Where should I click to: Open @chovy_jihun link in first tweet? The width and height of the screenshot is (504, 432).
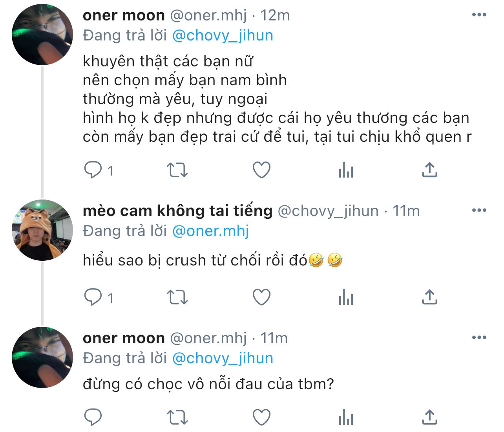(x=223, y=35)
